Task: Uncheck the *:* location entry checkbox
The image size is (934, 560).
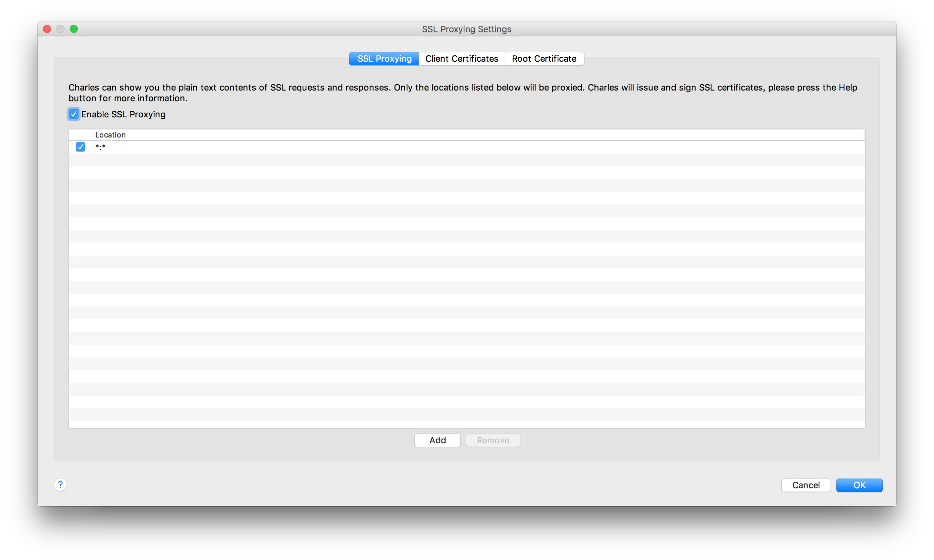Action: click(x=81, y=147)
